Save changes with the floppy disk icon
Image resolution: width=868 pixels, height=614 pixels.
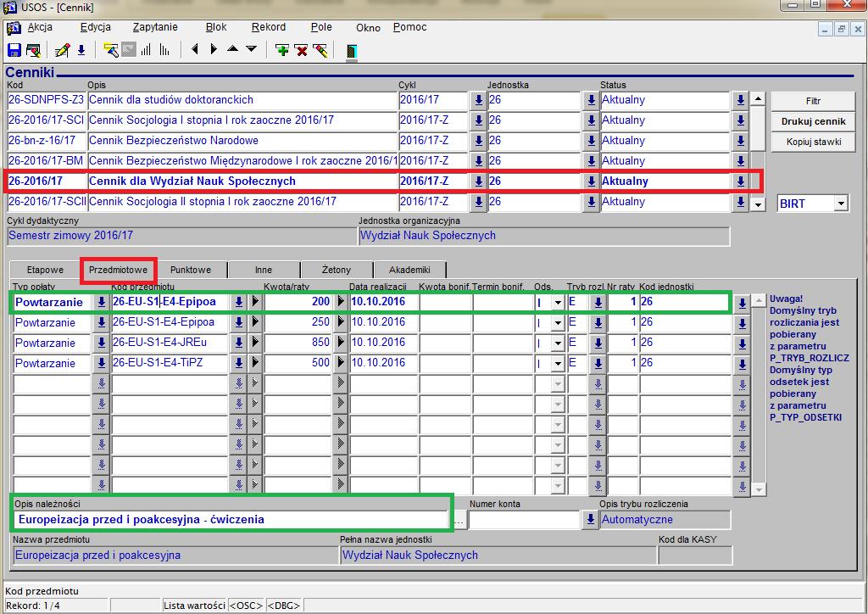14,50
